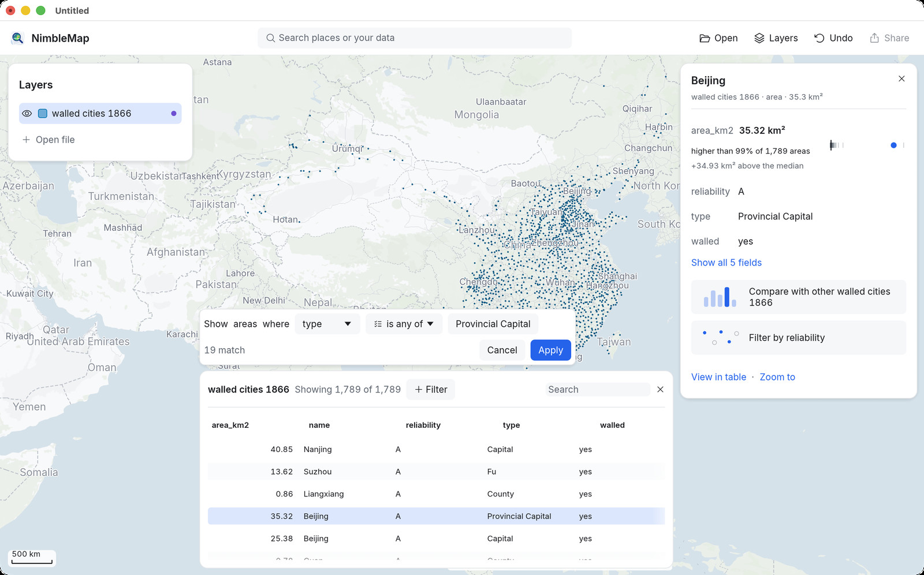
Task: Sort table by name column header
Action: pos(319,425)
